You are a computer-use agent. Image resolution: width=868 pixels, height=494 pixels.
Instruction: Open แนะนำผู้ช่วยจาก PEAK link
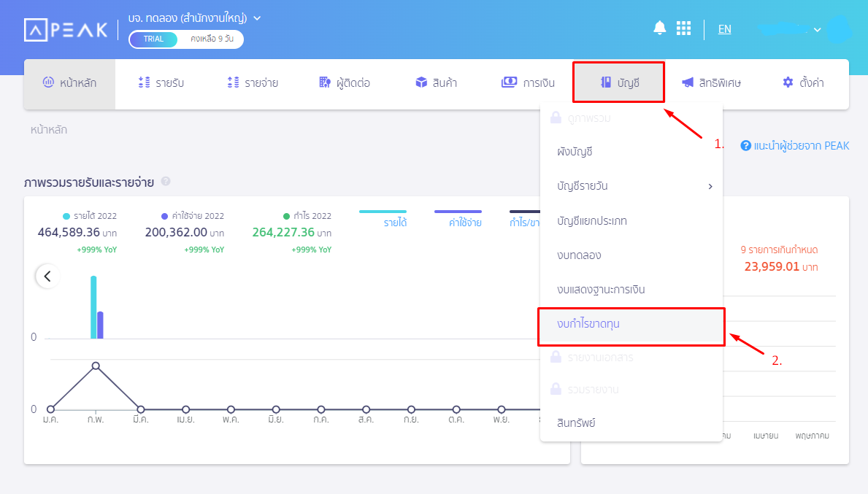pos(794,146)
